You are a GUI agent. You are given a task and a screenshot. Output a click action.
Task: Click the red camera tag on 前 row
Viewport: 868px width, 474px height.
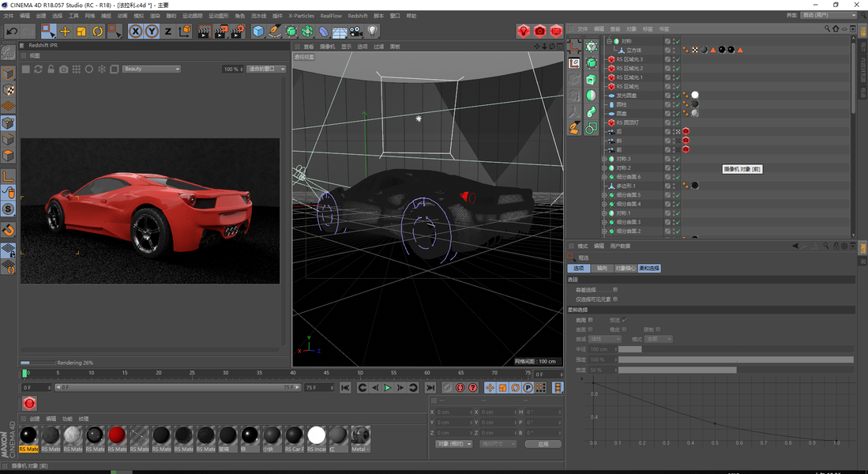coord(686,149)
